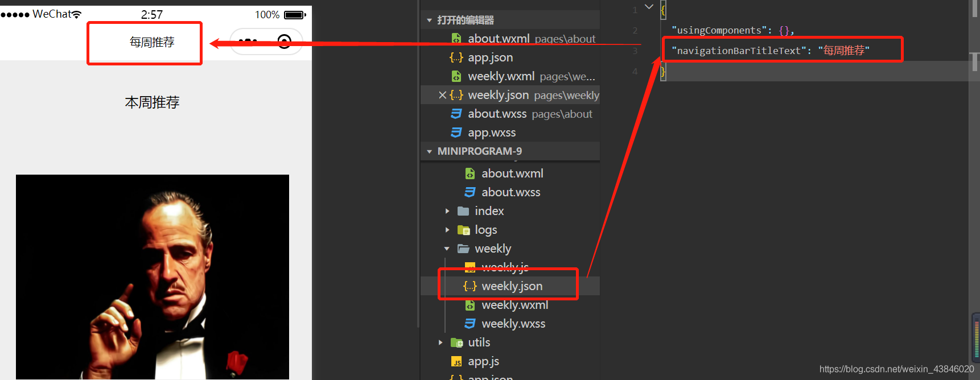Viewport: 980px width, 380px height.
Task: Click the weekly.wxss CSS icon in tree
Action: [470, 324]
